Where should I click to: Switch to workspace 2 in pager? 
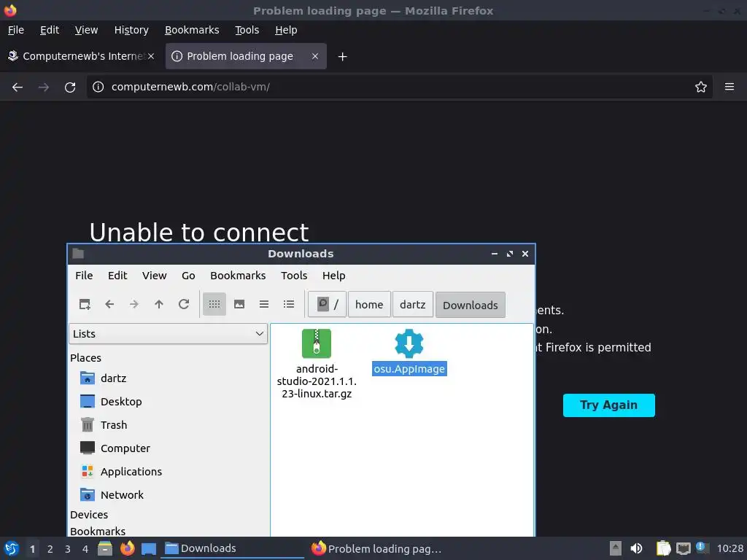pyautogui.click(x=50, y=549)
